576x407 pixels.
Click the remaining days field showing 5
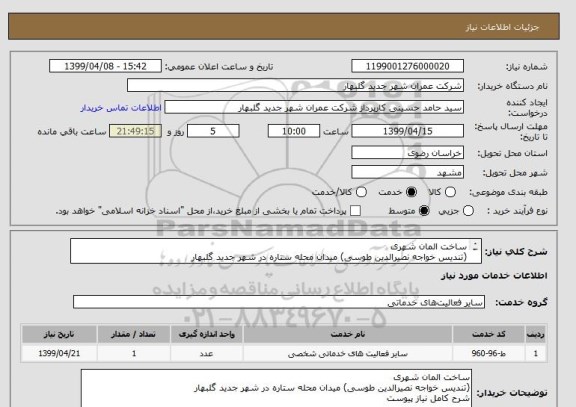click(213, 131)
